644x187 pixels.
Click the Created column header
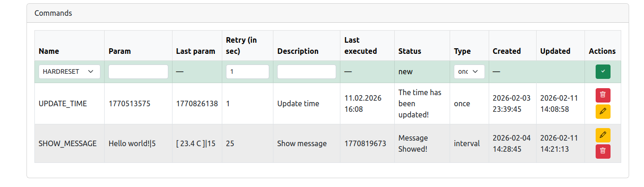click(x=506, y=51)
